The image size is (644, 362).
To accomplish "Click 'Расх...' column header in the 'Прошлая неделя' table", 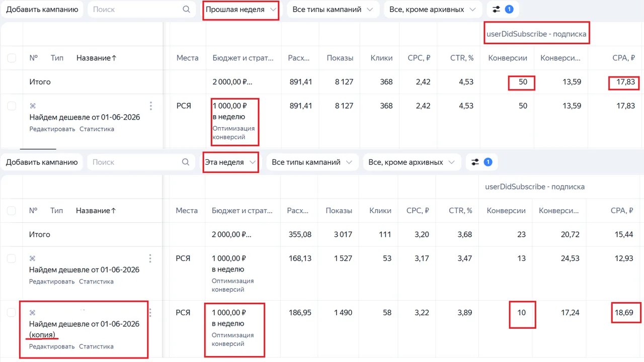I will [x=299, y=58].
